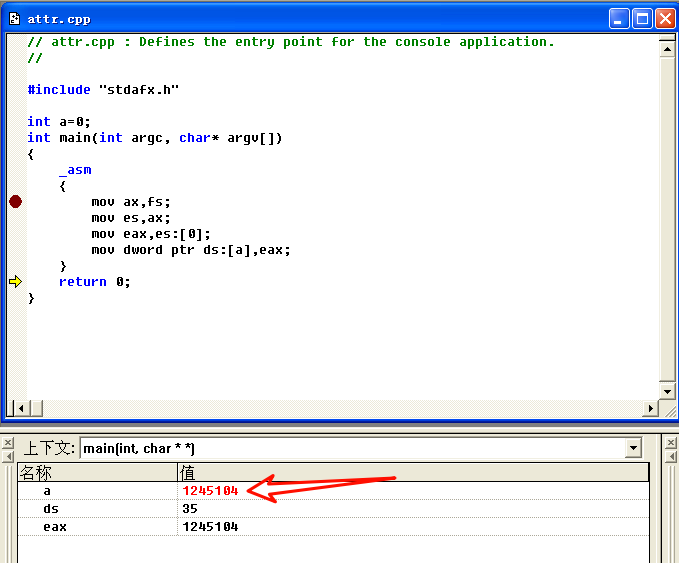Select the ds row in variables list

pos(50,509)
